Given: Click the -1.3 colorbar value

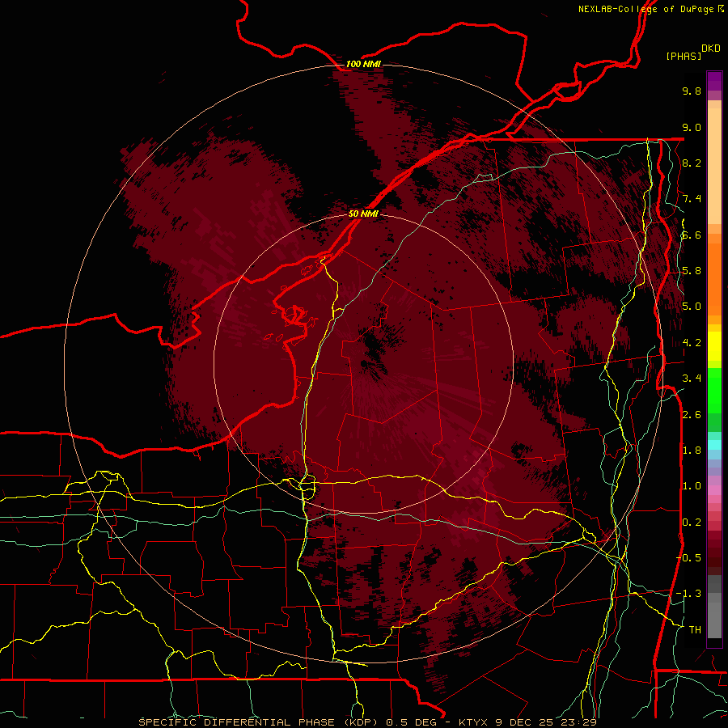Looking at the screenshot, I should coord(688,594).
